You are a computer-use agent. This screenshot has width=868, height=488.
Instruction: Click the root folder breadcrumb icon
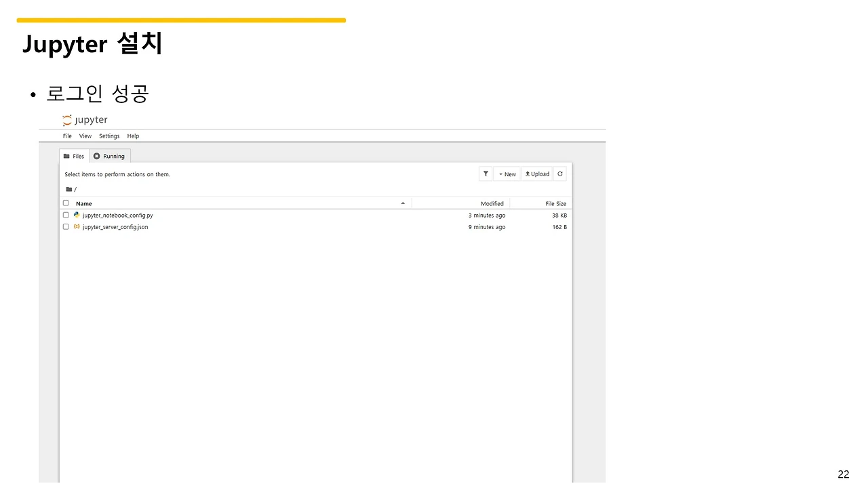click(x=69, y=189)
